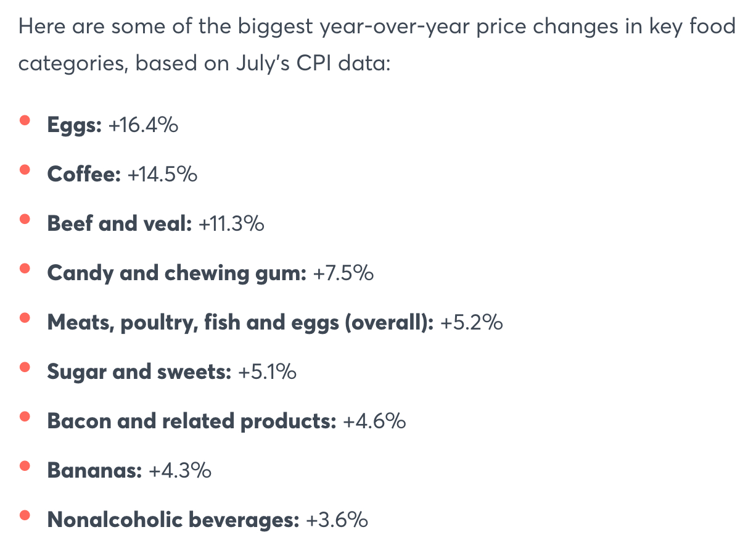Click the "Nonalcoholic beverages:" label
Viewport: 756px width, 548px height.
coord(173,520)
